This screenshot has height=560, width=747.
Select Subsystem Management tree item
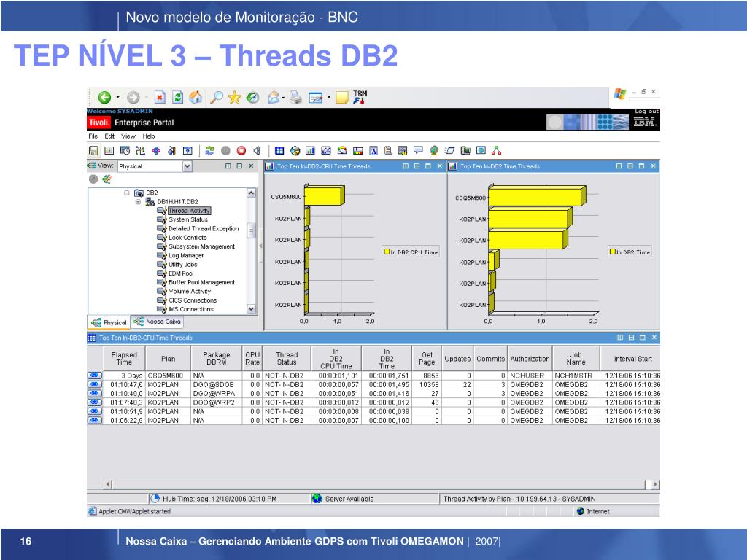[201, 246]
